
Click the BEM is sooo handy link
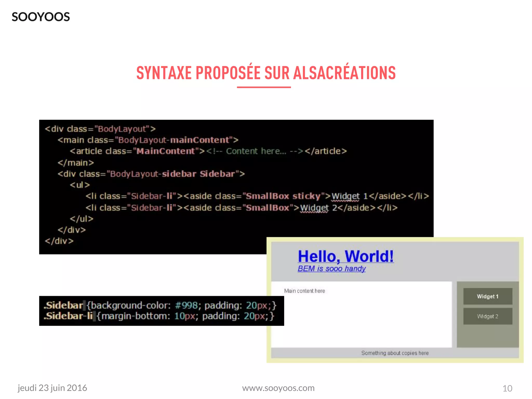point(331,269)
